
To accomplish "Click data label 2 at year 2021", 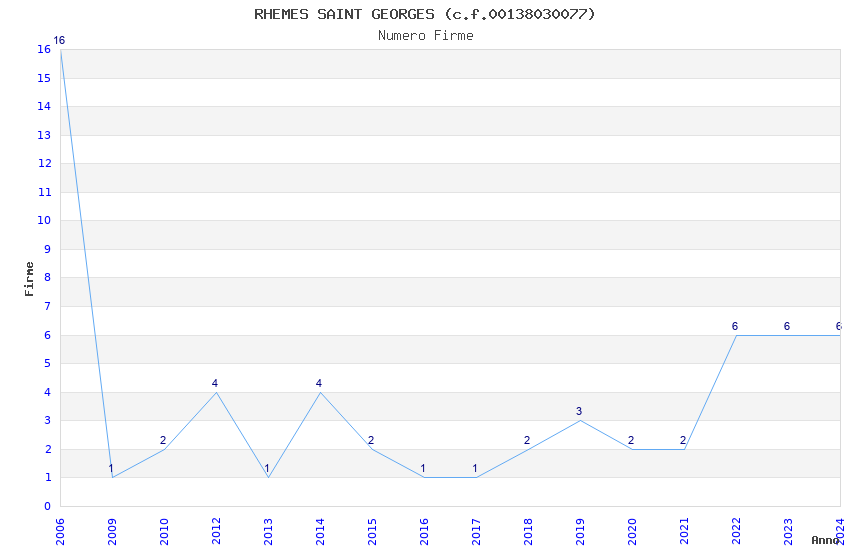I will click(683, 440).
